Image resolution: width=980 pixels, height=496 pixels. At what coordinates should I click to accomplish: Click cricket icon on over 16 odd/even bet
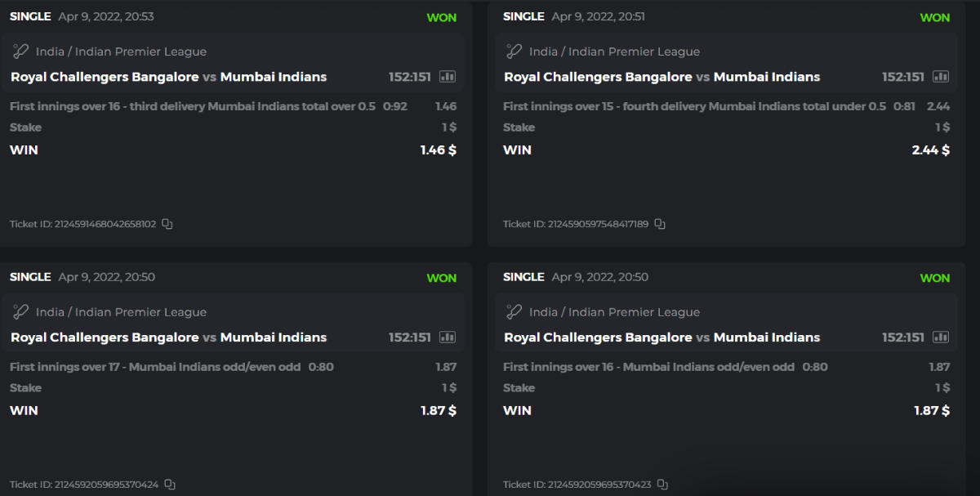514,312
